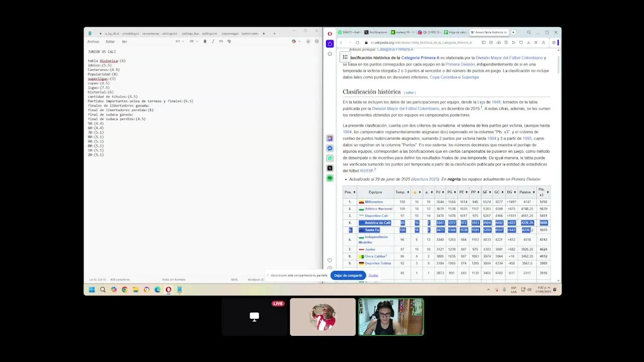
Task: Sort table by Puntos column
Action: [527, 192]
